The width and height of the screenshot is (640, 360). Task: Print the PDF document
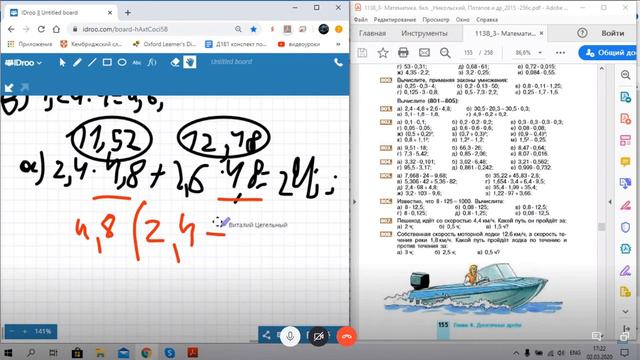(403, 53)
